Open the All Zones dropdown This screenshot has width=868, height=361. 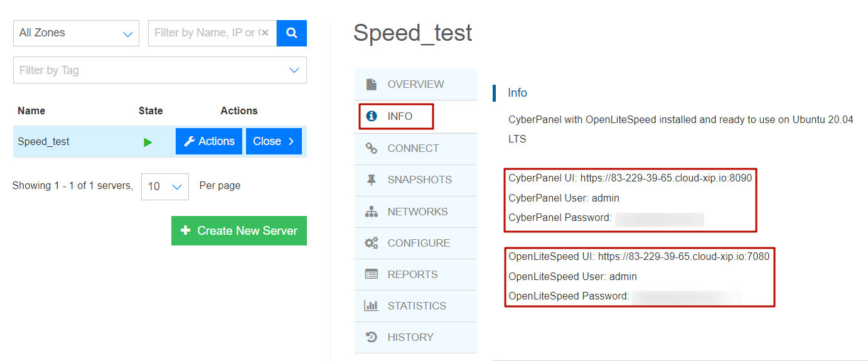point(76,33)
